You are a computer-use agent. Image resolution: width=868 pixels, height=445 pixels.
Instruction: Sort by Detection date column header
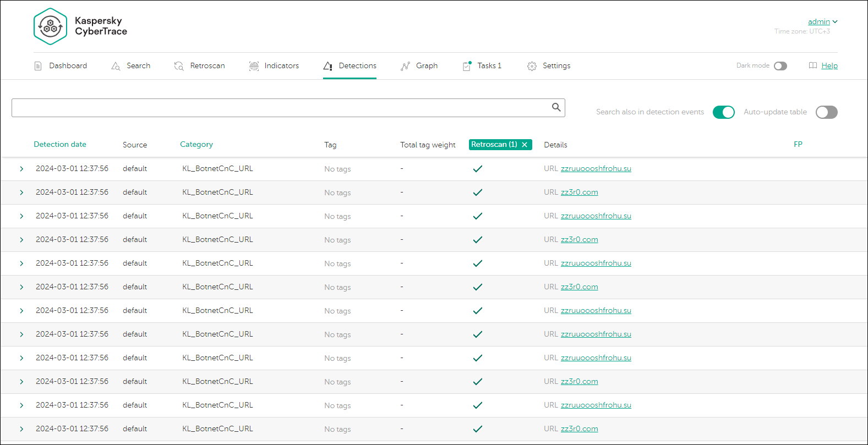(60, 144)
